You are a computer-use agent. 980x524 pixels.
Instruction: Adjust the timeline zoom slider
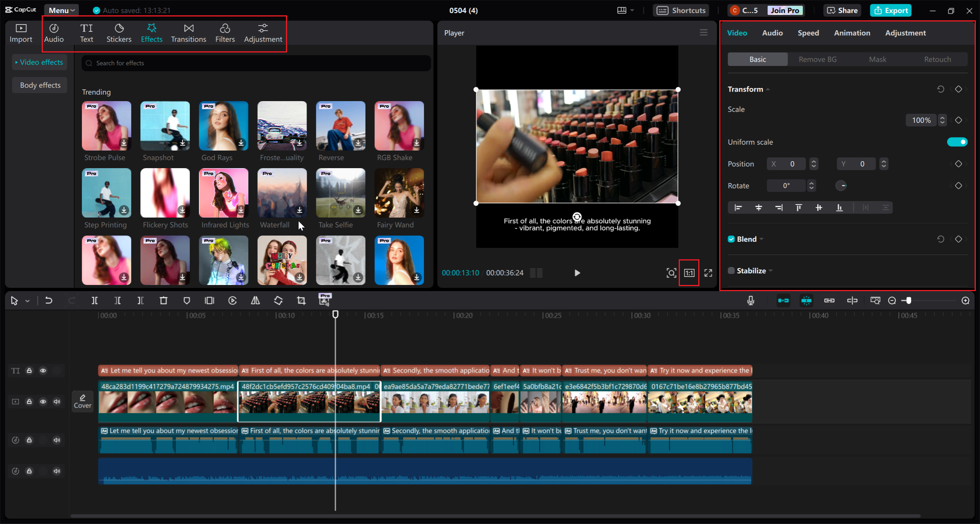pyautogui.click(x=909, y=301)
